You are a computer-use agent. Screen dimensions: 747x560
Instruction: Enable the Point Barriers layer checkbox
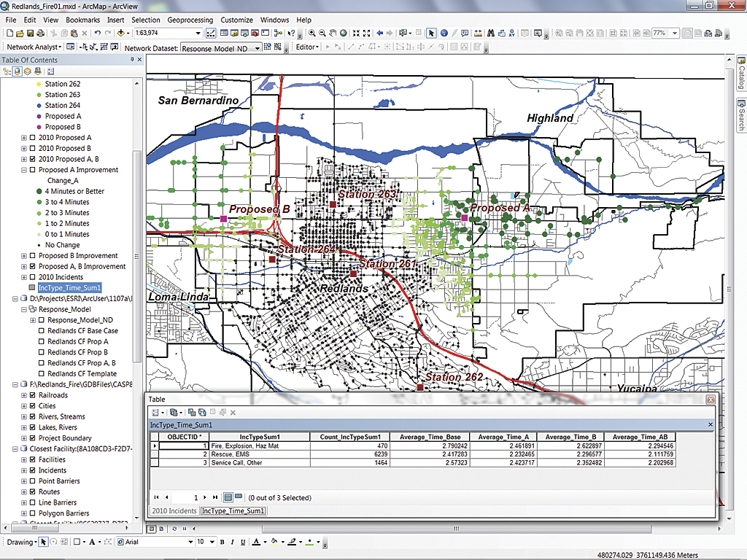(x=33, y=481)
